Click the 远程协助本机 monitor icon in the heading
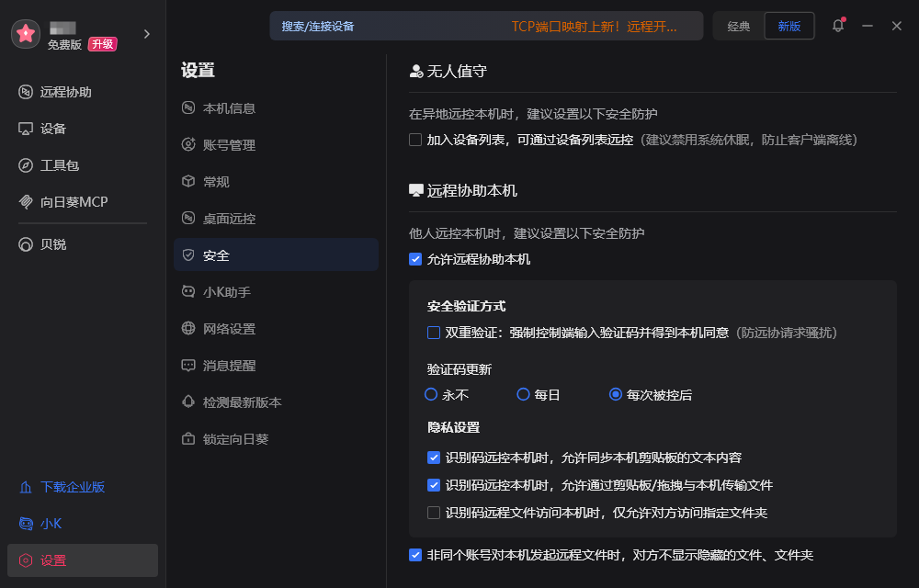This screenshot has width=919, height=588. tap(416, 191)
